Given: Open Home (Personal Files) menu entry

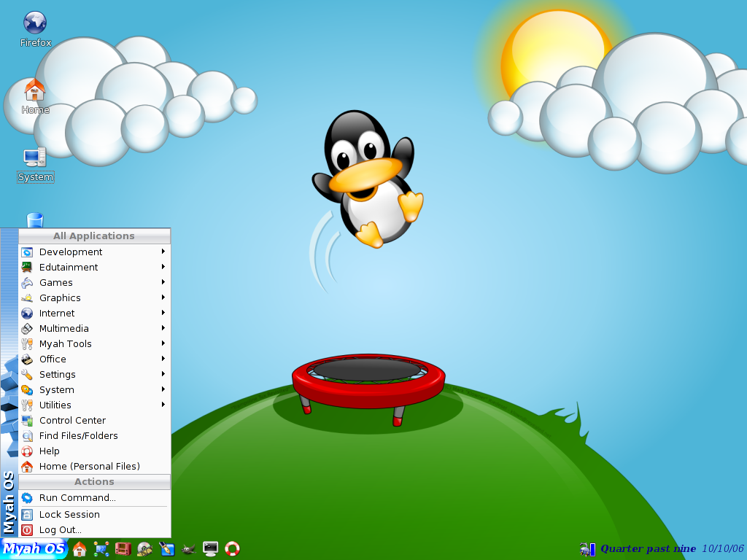Looking at the screenshot, I should 94,466.
